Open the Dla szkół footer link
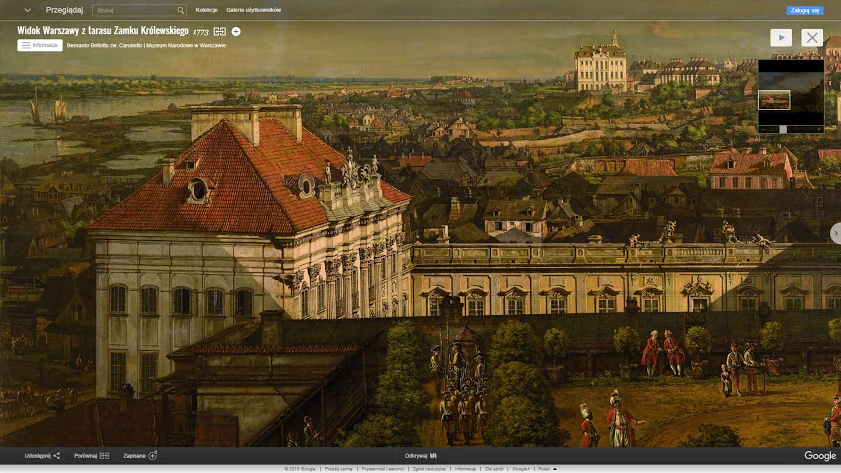841x473 pixels. tap(494, 469)
